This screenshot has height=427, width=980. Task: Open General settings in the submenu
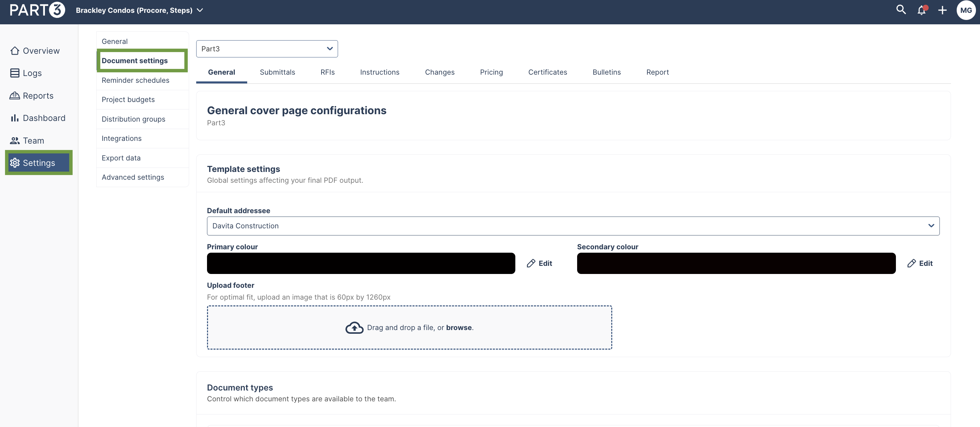pos(143,41)
